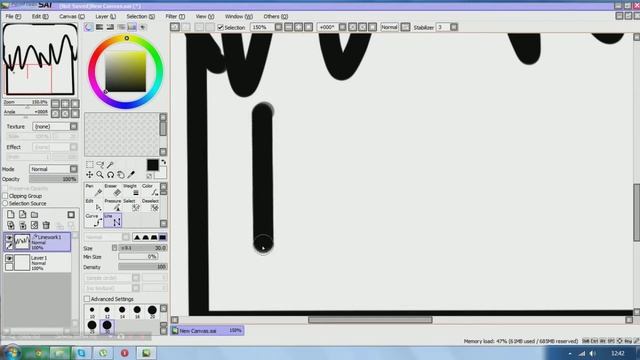Viewport: 640px width, 360px height.
Task: Show the color wheel panel
Action: [x=89, y=27]
